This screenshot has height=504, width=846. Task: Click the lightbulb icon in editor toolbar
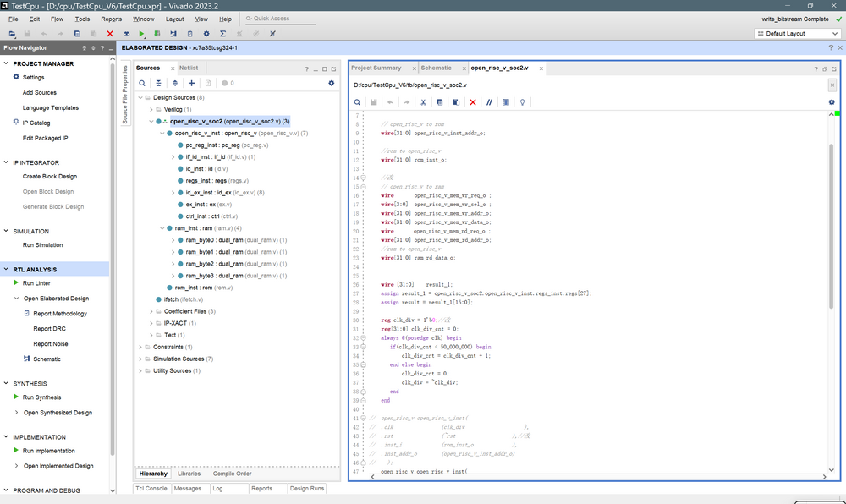523,101
